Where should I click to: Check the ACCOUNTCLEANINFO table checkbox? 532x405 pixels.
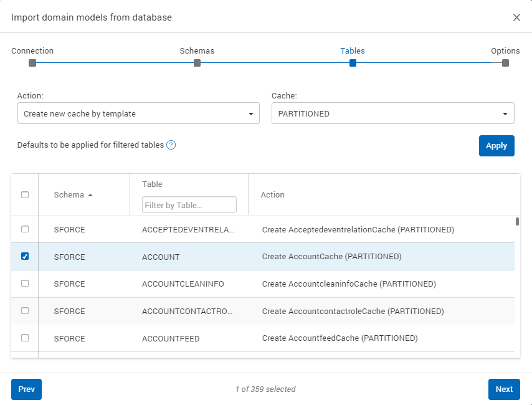coord(25,283)
